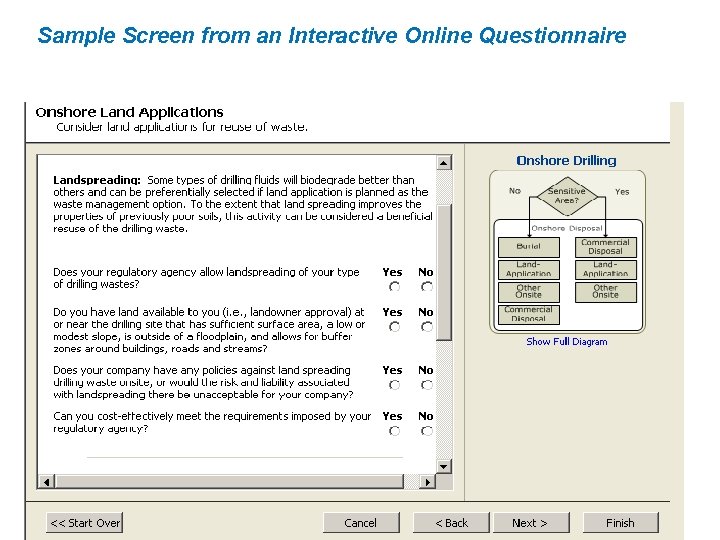Viewport: 720px width, 540px height.
Task: Click the vertical scrollbar down arrow
Action: (444, 467)
